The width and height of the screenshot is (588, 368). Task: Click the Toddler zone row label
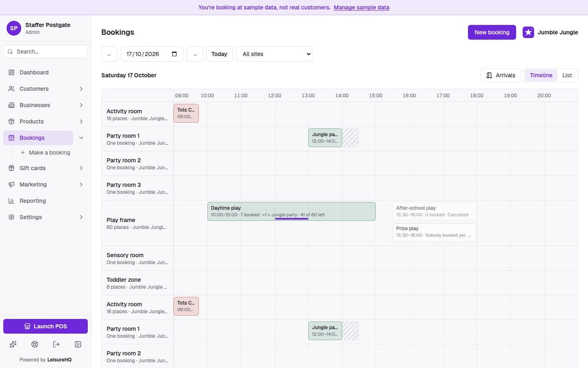point(137,283)
